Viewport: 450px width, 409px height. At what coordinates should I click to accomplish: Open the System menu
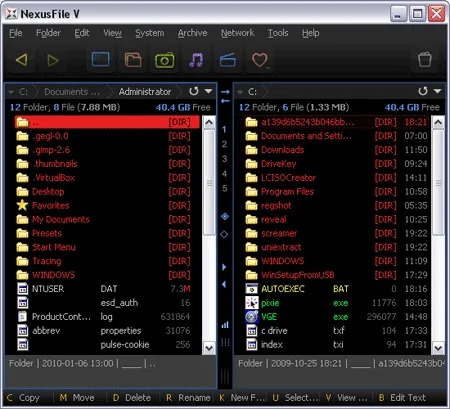[150, 33]
